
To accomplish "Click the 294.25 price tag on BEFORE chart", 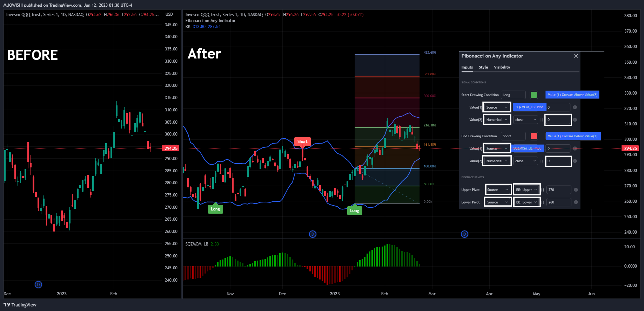I will pyautogui.click(x=171, y=148).
